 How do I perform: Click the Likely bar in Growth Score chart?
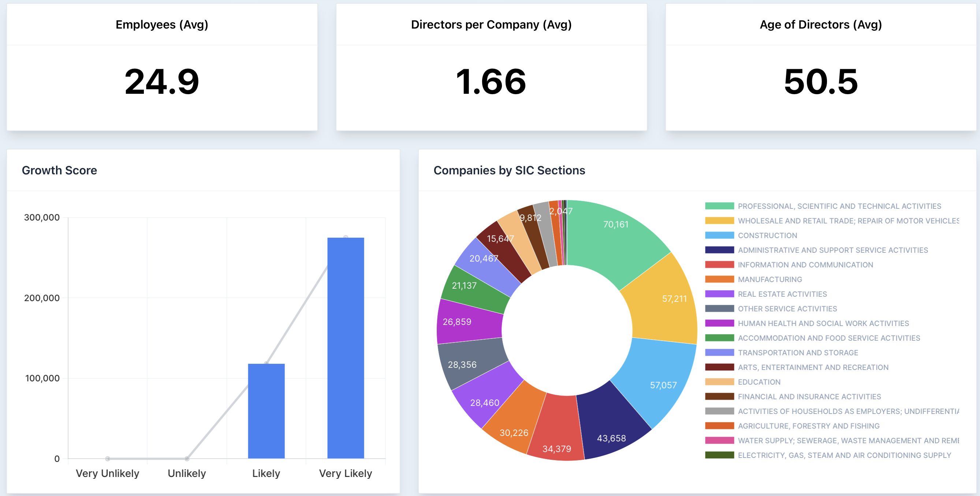[x=266, y=411]
